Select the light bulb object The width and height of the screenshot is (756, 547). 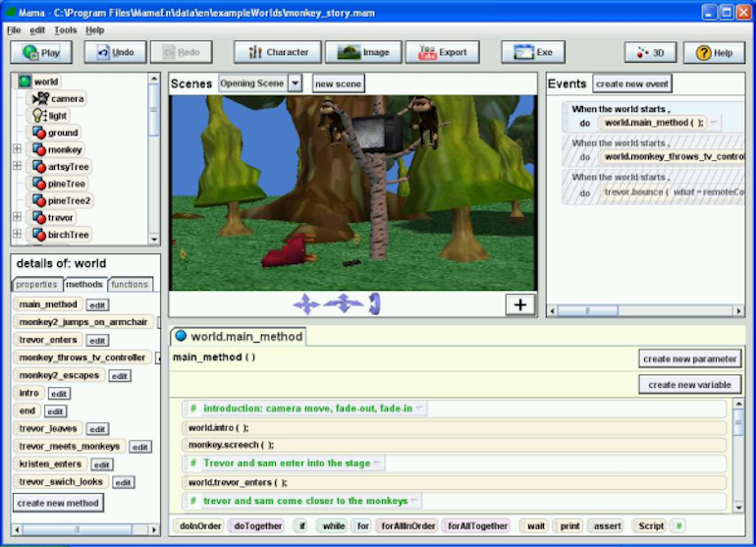(50, 115)
